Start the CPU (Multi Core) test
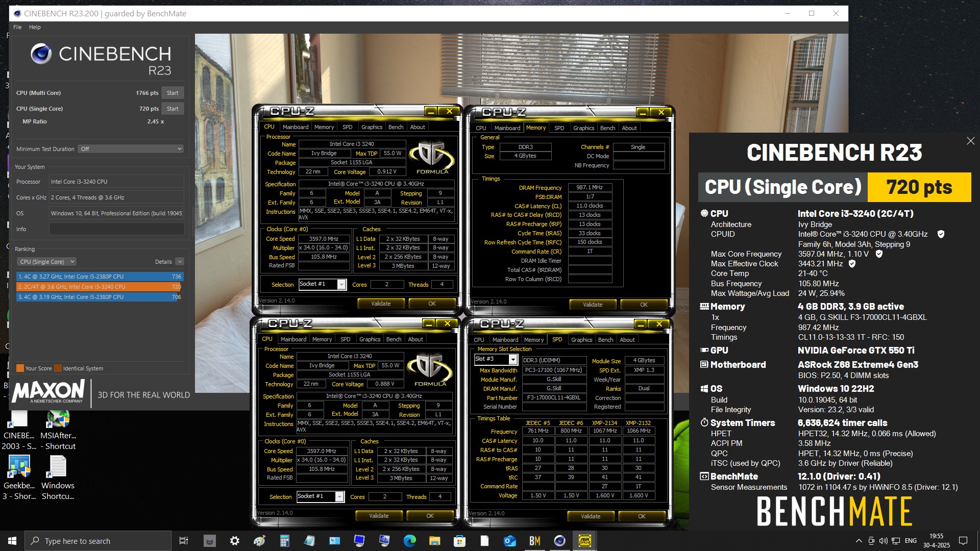Image resolution: width=980 pixels, height=551 pixels. tap(173, 93)
